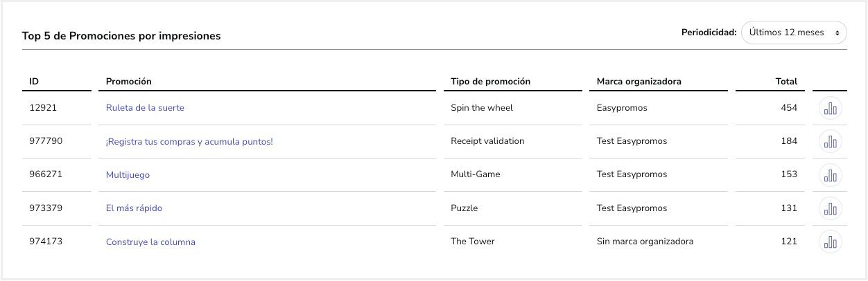Open the Construye la columna promotion link
This screenshot has width=868, height=281.
(150, 242)
